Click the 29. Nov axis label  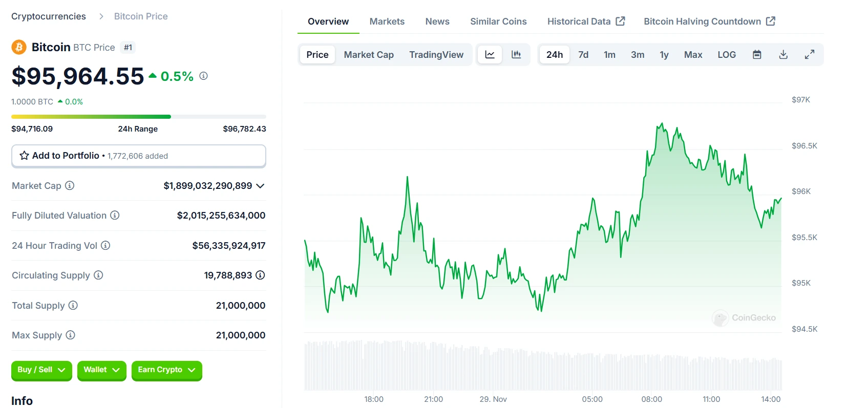(x=493, y=399)
